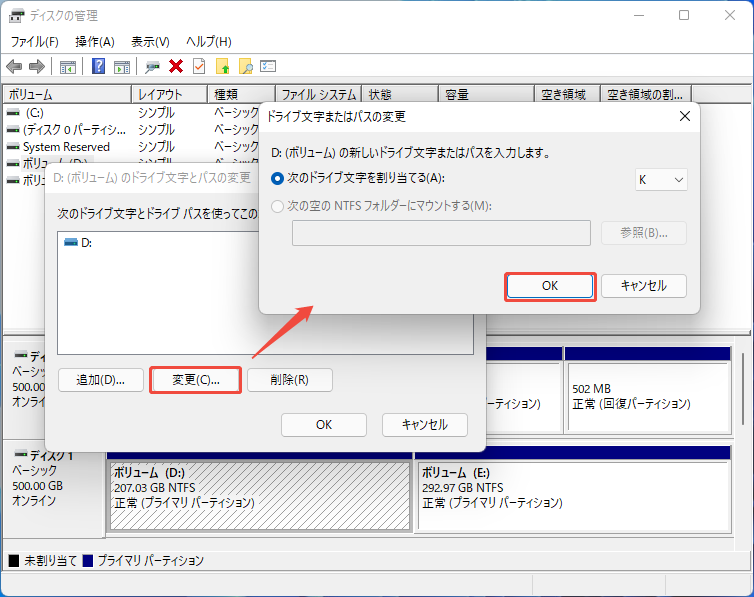Click the 参照(B)... browse button

[x=644, y=233]
